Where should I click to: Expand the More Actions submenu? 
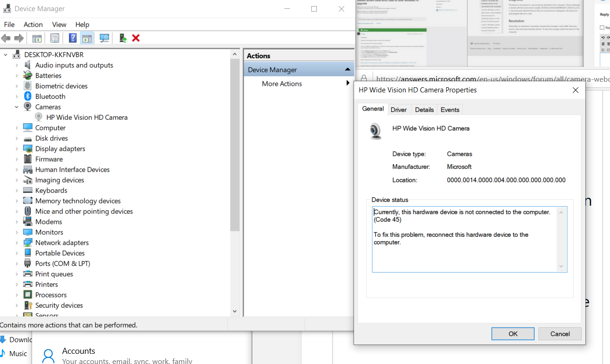[347, 84]
